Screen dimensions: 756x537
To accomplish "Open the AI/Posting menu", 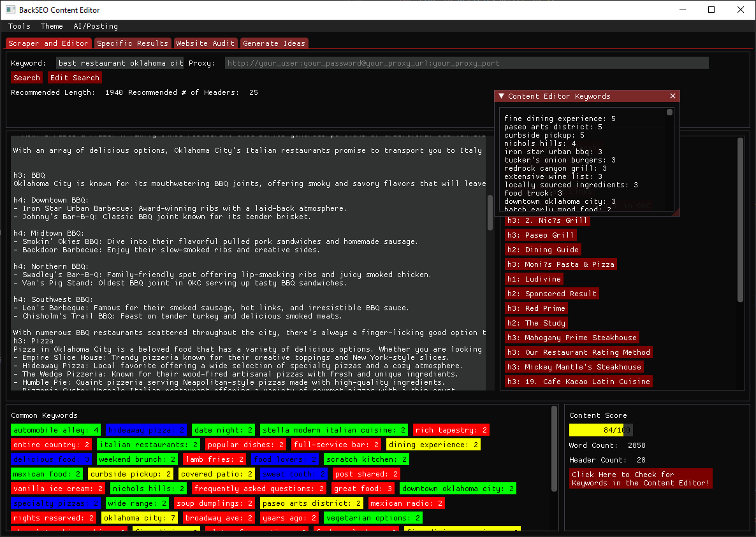I will click(x=96, y=26).
